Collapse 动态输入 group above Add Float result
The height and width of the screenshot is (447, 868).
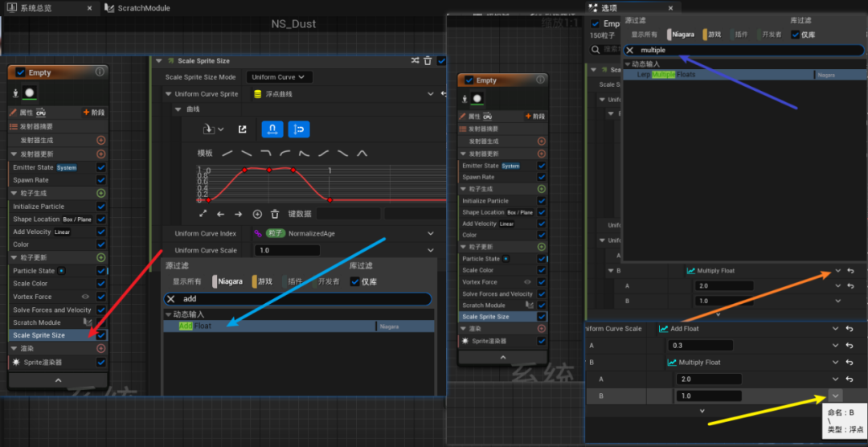tap(169, 314)
